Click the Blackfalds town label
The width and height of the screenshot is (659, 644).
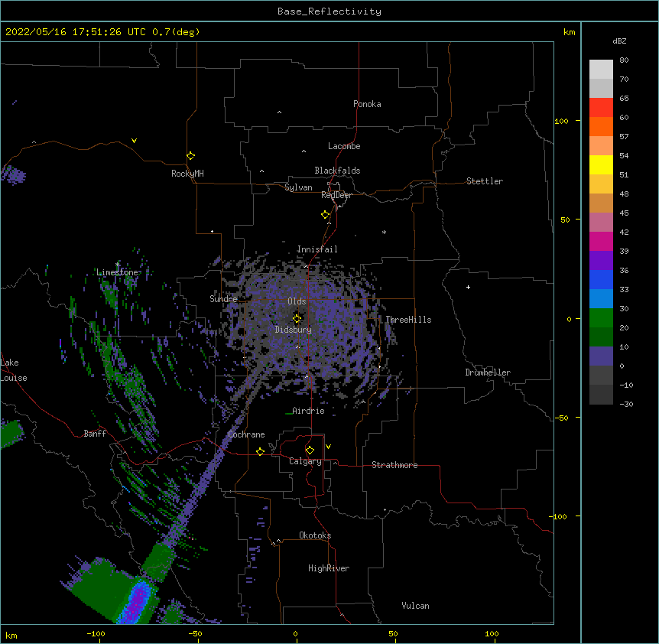337,171
